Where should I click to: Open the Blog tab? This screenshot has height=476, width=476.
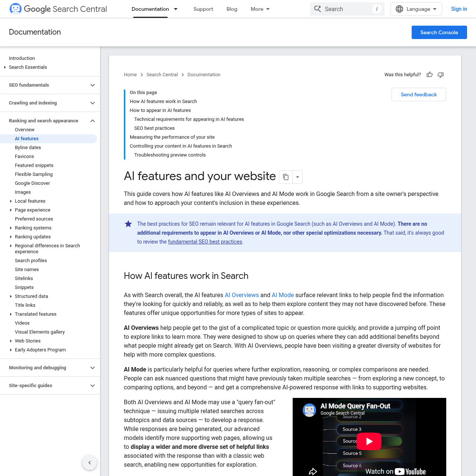232,9
